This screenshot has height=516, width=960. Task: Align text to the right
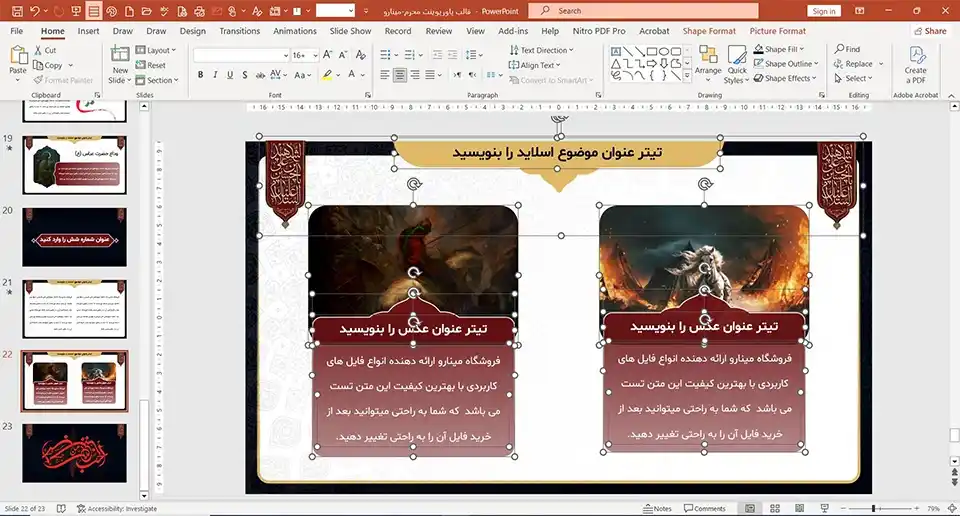tap(415, 75)
